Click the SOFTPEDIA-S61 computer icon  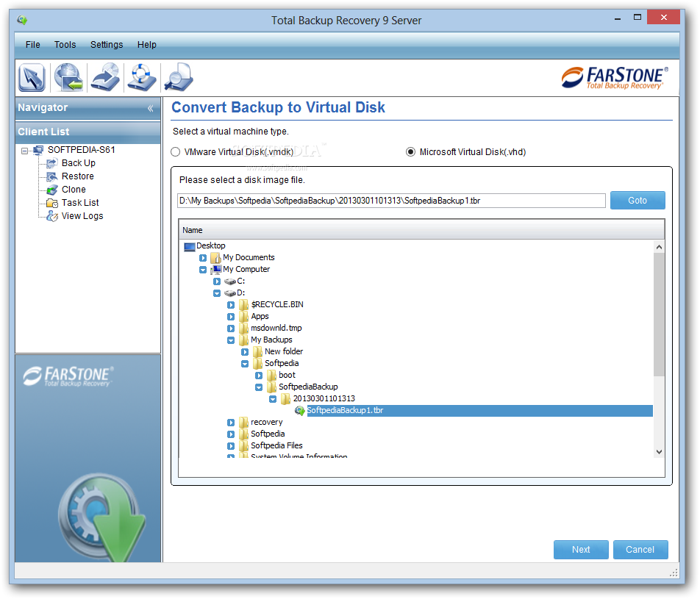coord(38,150)
